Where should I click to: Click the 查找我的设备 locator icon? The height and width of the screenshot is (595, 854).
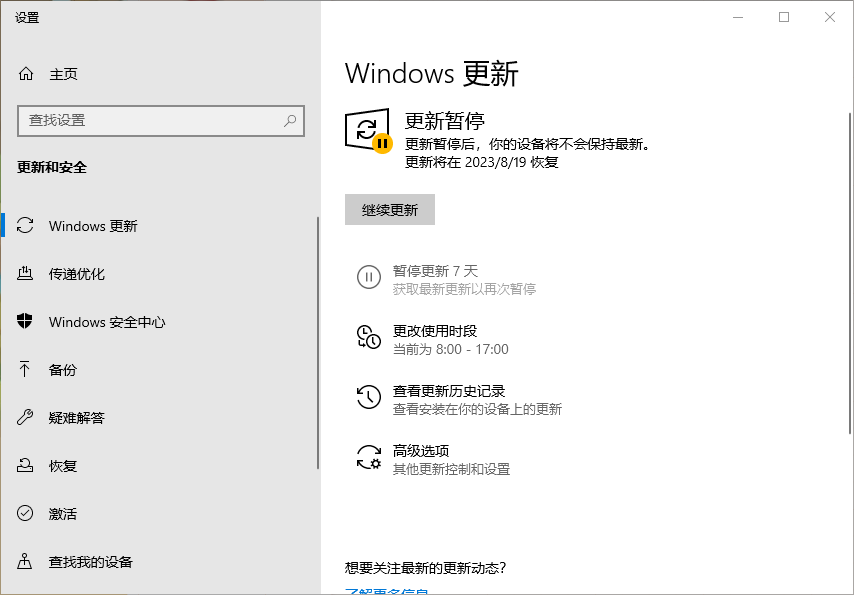(25, 561)
